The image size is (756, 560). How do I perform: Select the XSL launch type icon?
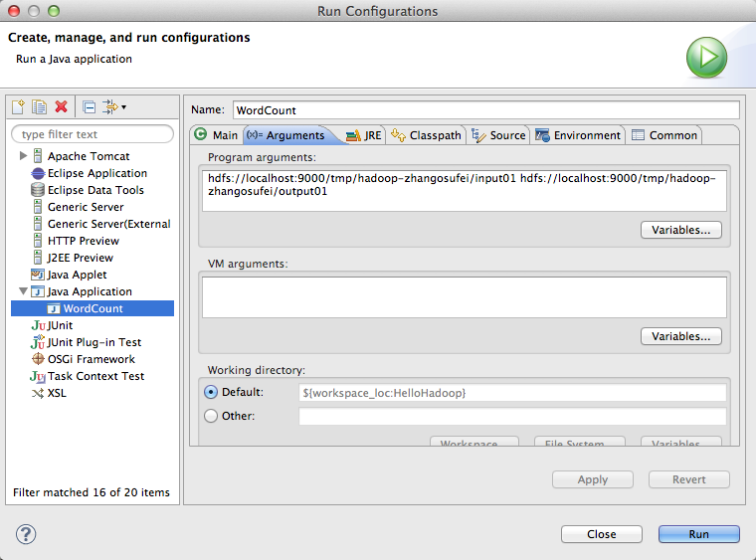click(38, 393)
